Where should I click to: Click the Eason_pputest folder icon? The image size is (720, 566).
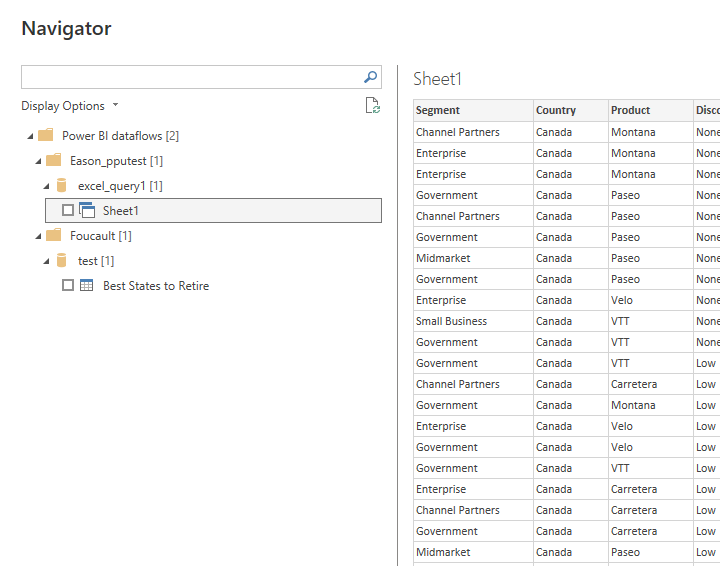pos(54,160)
